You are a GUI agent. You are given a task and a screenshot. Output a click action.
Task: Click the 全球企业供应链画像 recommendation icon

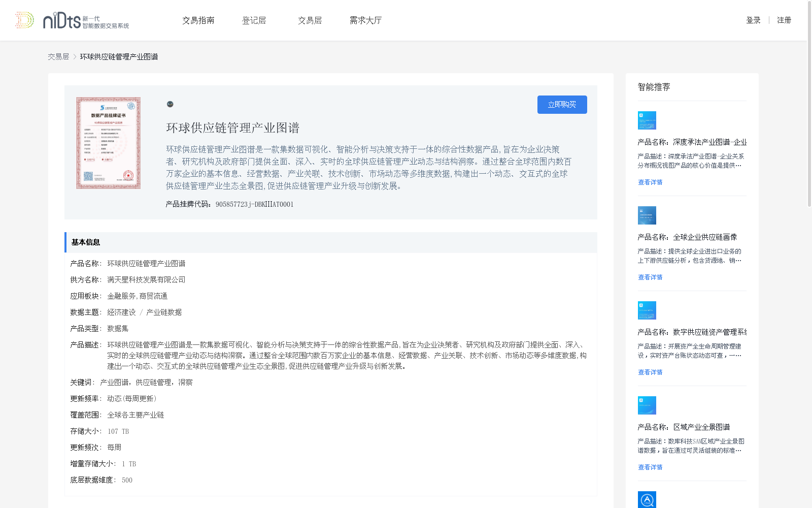click(x=647, y=215)
